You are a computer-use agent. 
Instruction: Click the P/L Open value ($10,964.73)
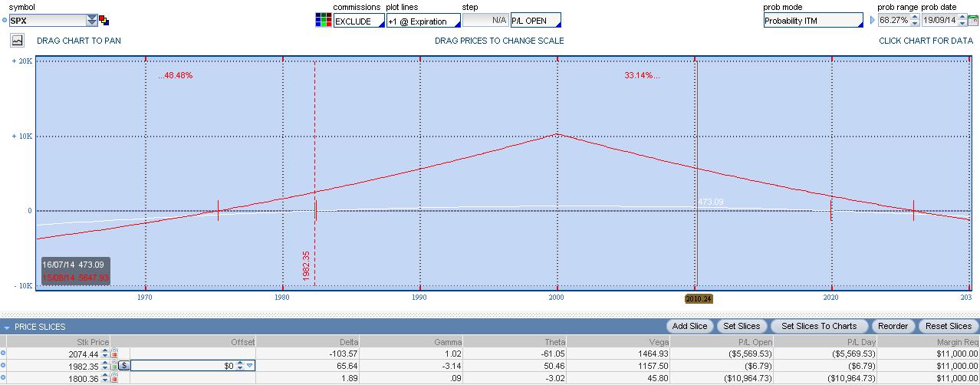coord(748,378)
